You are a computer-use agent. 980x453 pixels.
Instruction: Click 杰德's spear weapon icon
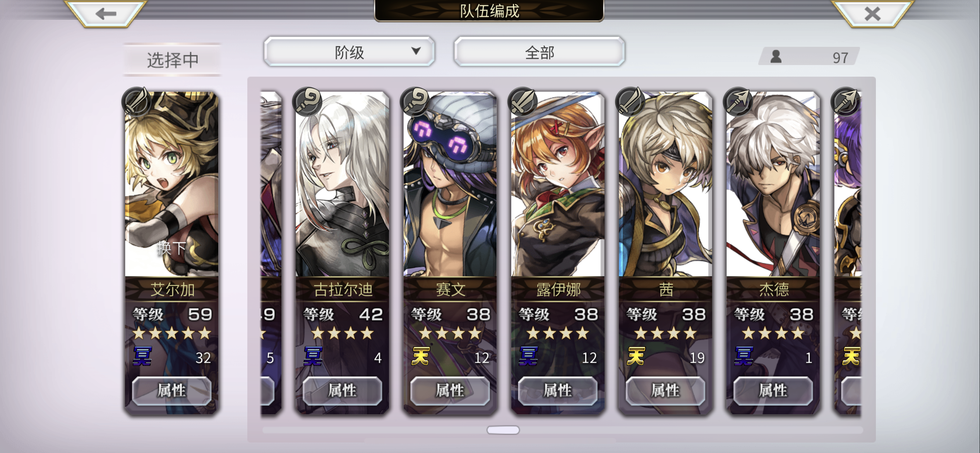coord(738,101)
